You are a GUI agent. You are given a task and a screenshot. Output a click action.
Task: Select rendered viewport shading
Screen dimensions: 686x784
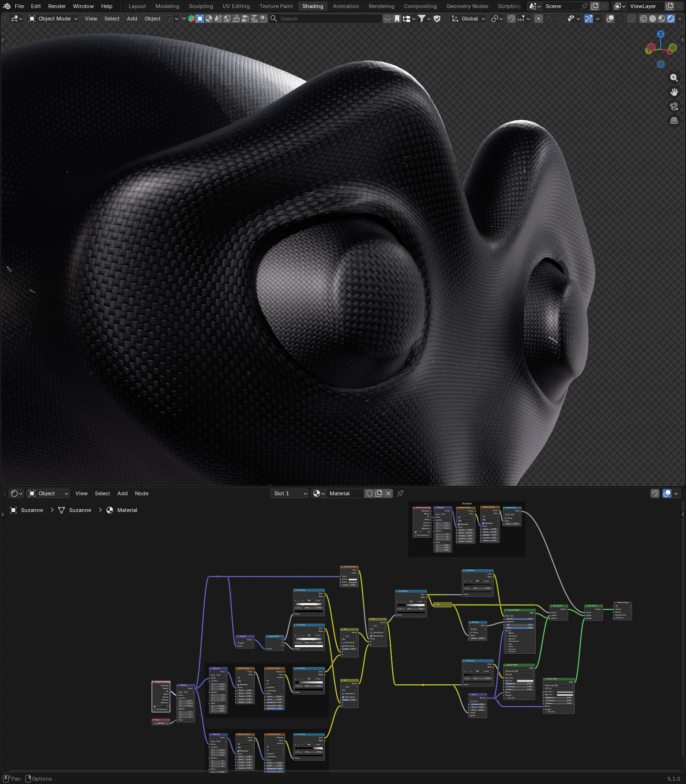[x=671, y=19]
